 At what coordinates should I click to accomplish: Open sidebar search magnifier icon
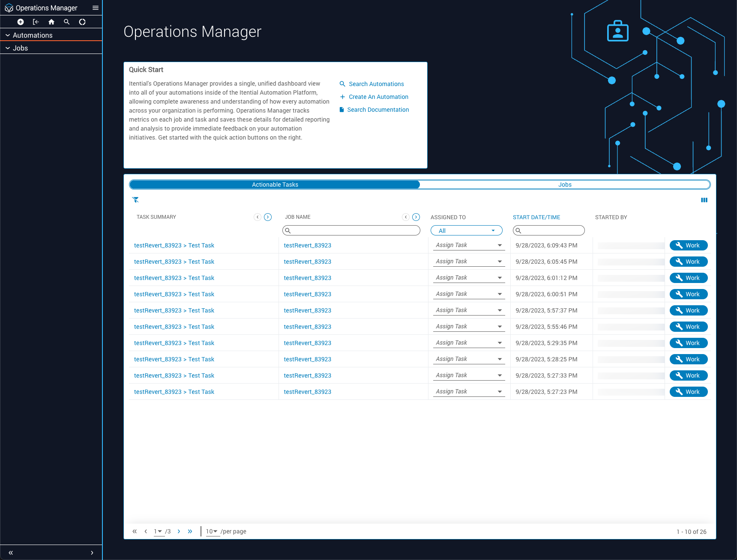[x=67, y=22]
